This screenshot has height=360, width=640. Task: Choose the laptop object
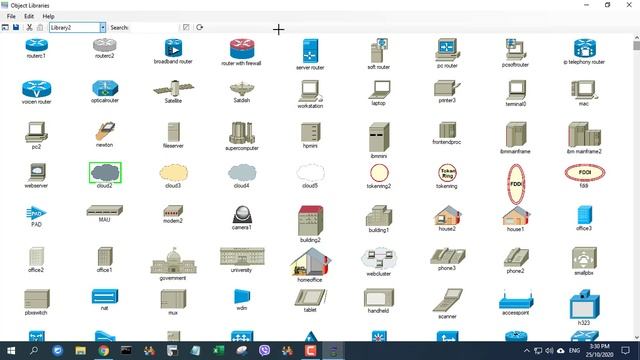380,89
